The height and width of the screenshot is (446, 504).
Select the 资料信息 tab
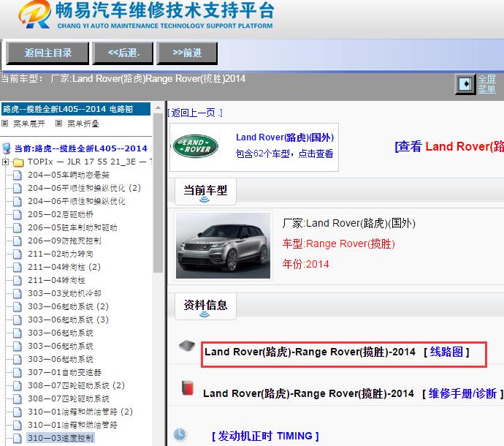[x=205, y=306]
